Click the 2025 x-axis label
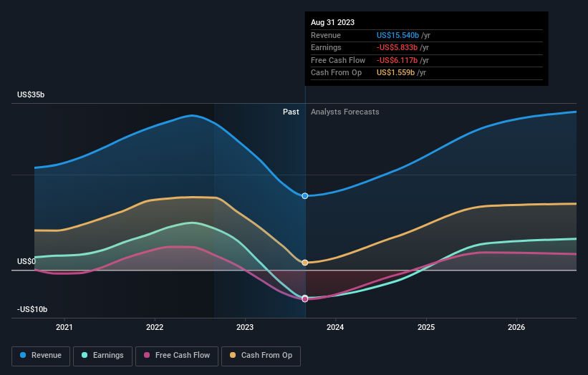 (426, 328)
